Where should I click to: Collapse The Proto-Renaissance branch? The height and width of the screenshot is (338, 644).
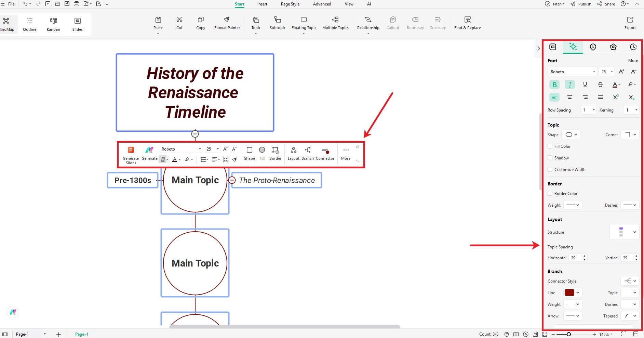point(232,180)
